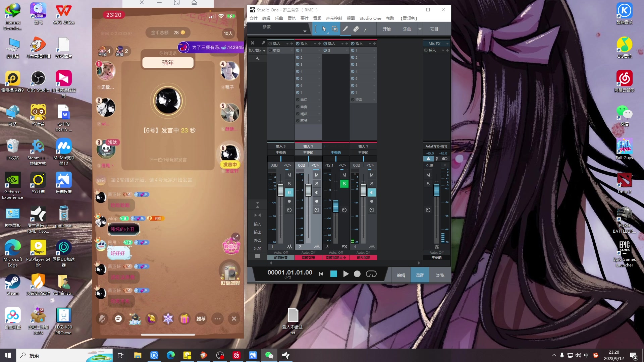Switch to the 编辑 tab
644x362 pixels.
(401, 275)
